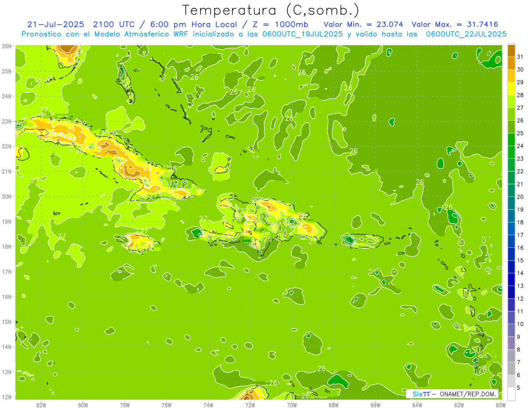Click legend value '11'
The height and width of the screenshot is (411, 532).
coord(520,311)
